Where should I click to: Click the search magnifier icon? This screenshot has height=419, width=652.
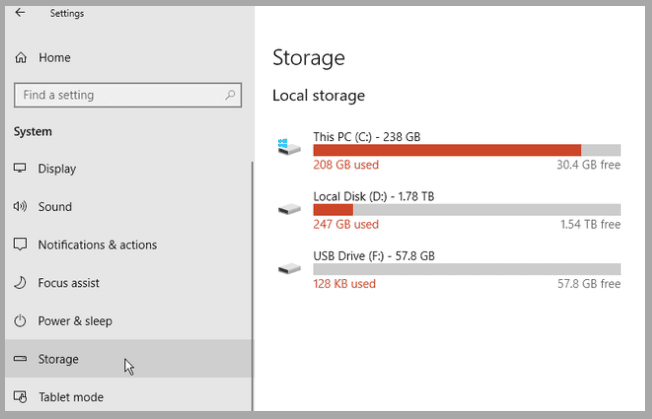pos(231,95)
